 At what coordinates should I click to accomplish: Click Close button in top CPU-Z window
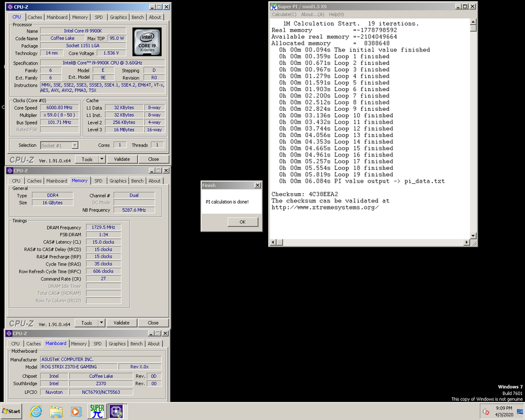[x=153, y=159]
